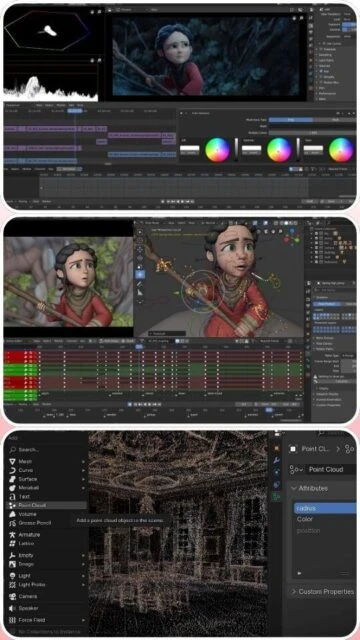This screenshot has width=360, height=640.
Task: Click the Curve icon in Add menu
Action: 12,470
